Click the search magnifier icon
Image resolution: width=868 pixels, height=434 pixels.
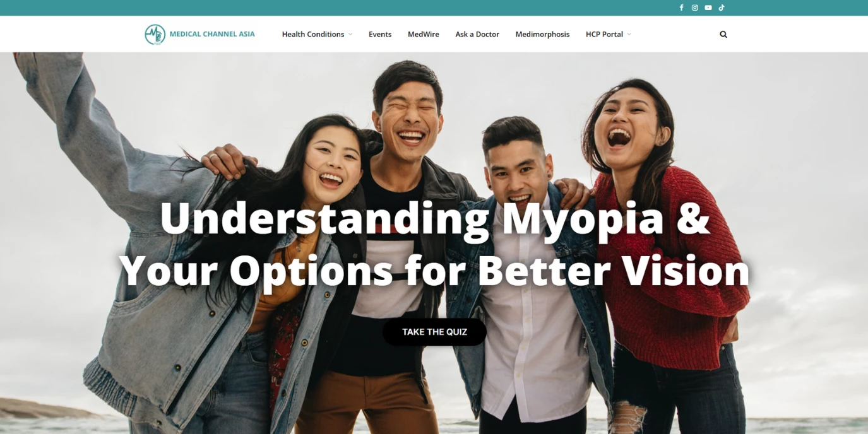pyautogui.click(x=723, y=34)
